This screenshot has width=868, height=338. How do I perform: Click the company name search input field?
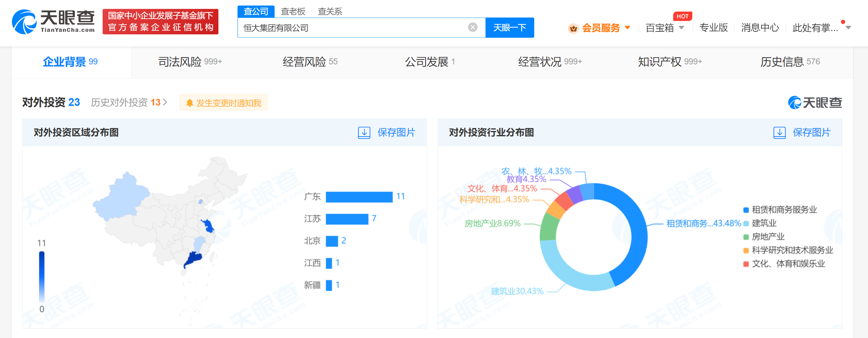coord(352,28)
